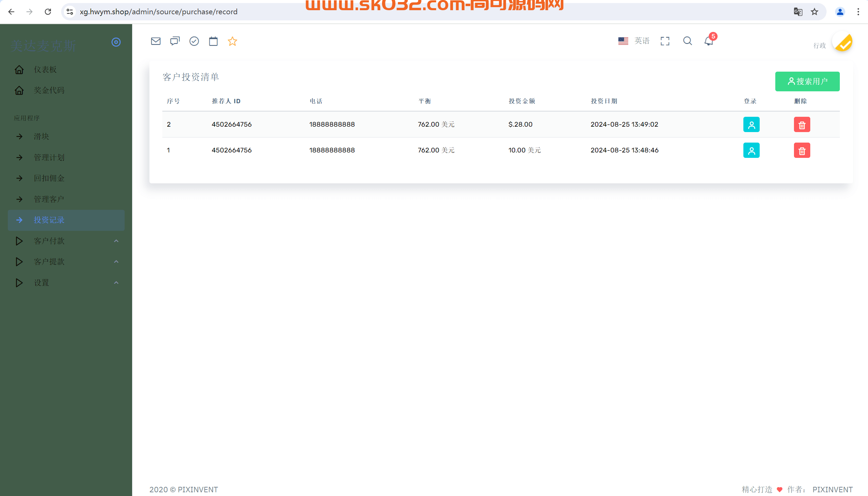Open the Chrome profile icon
This screenshot has width=868, height=496.
[840, 12]
